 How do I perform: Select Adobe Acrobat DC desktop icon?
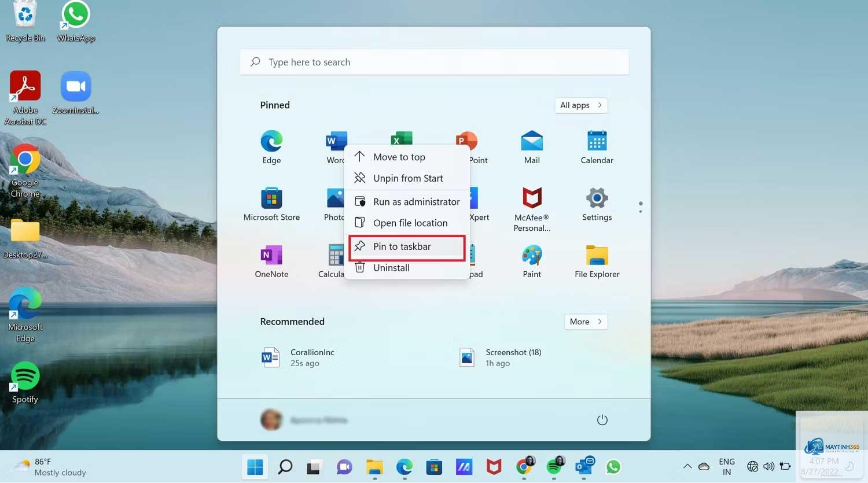click(25, 98)
